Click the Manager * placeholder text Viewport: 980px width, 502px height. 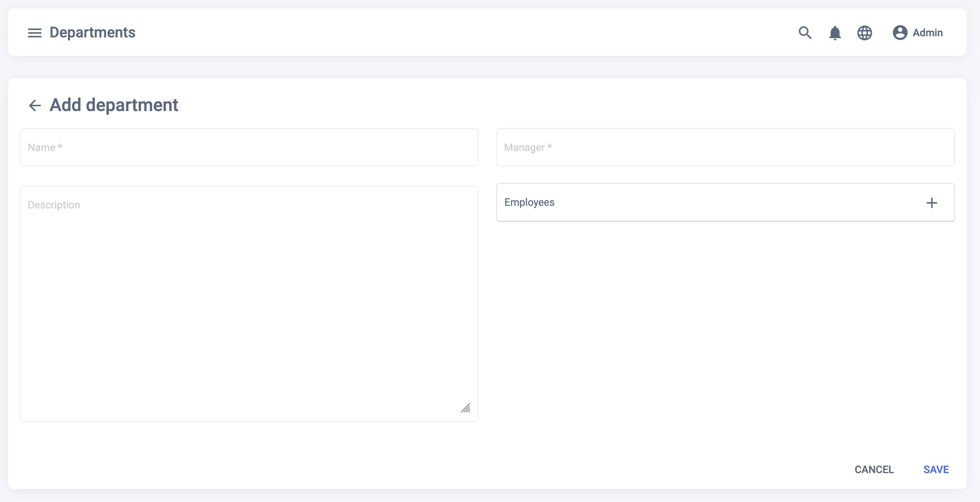tap(528, 147)
